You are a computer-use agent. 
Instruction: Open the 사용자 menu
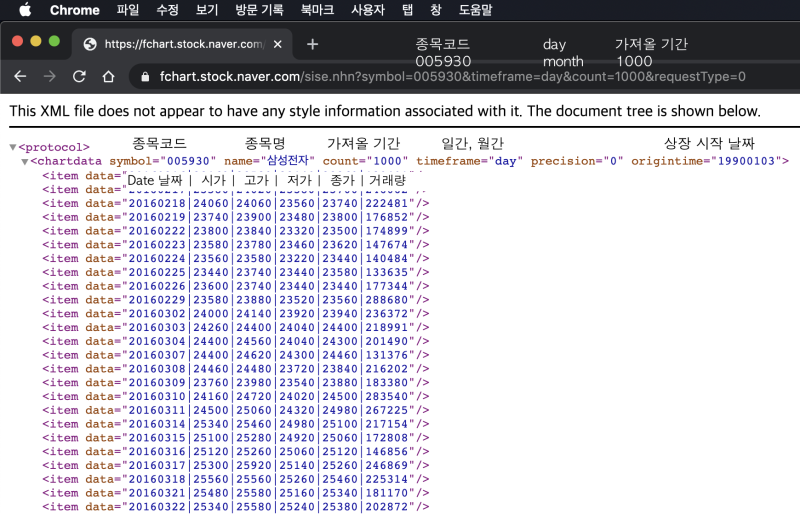[x=368, y=10]
